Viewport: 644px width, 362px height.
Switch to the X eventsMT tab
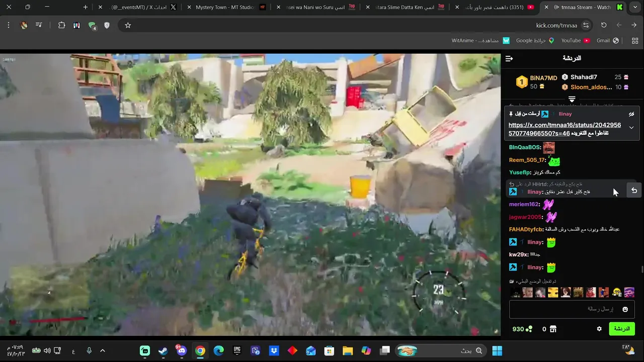pos(138,7)
